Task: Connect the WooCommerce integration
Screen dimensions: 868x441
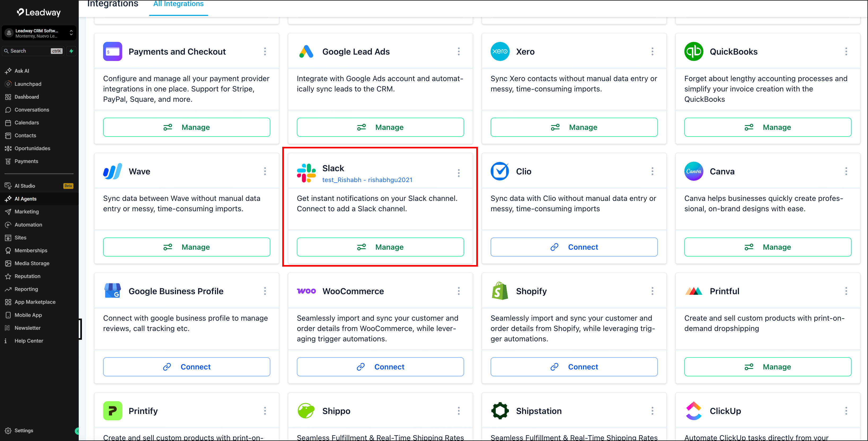Action: pyautogui.click(x=380, y=367)
